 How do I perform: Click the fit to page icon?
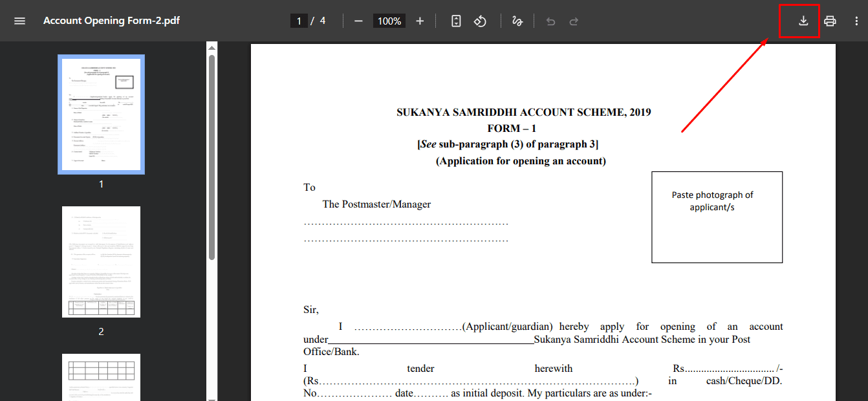point(456,21)
